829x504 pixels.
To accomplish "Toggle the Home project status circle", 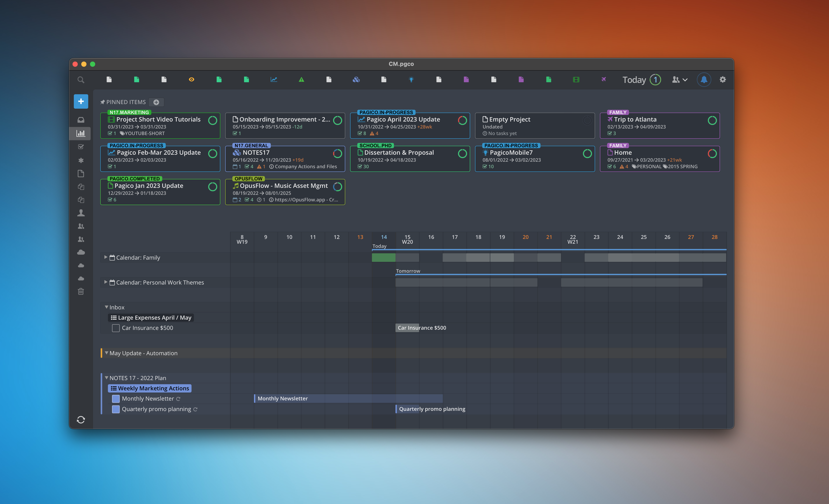I will click(x=712, y=153).
